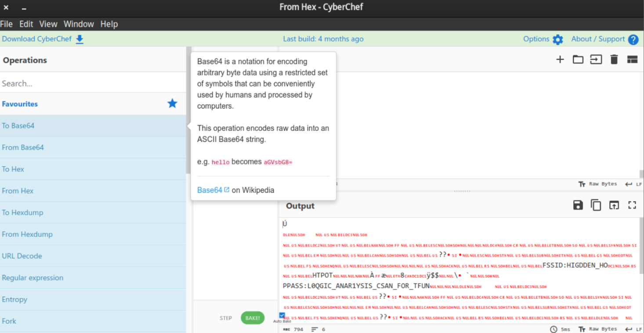
Task: Open the Edit menu
Action: pyautogui.click(x=26, y=24)
